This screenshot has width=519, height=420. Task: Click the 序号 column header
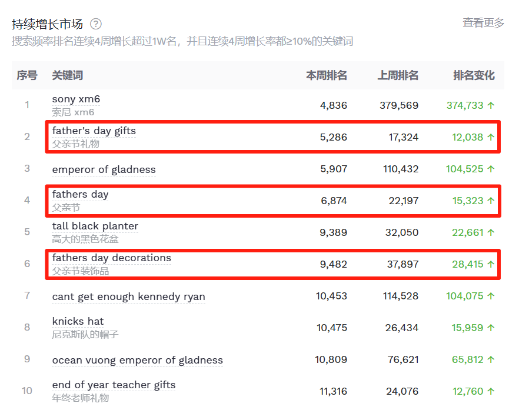pyautogui.click(x=27, y=75)
